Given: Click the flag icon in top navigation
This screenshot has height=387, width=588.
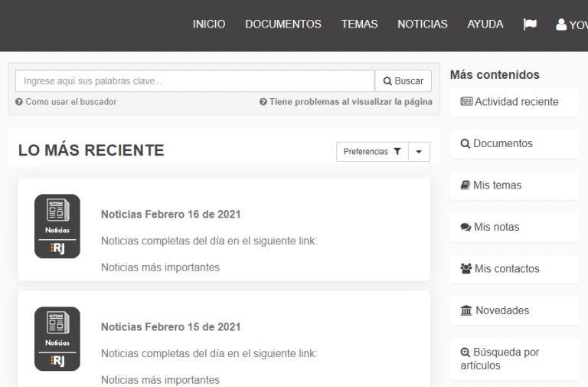Looking at the screenshot, I should 530,25.
